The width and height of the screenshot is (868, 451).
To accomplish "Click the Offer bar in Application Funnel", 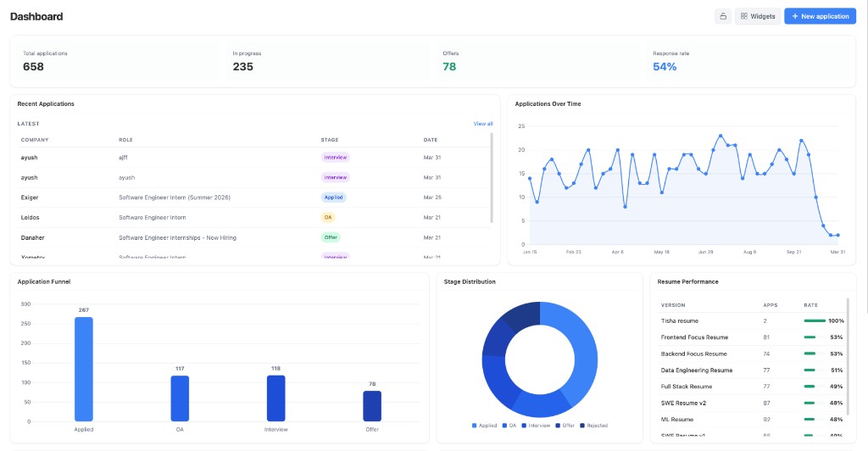I will tap(372, 405).
